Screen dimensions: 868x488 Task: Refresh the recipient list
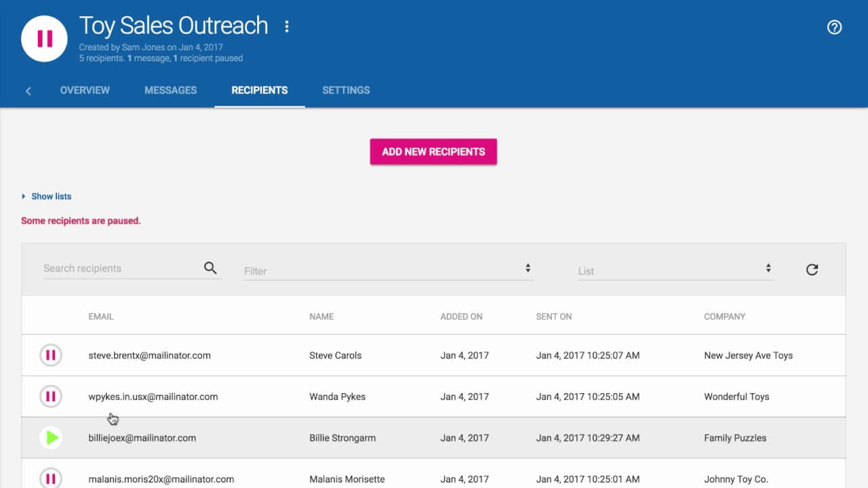pos(812,269)
